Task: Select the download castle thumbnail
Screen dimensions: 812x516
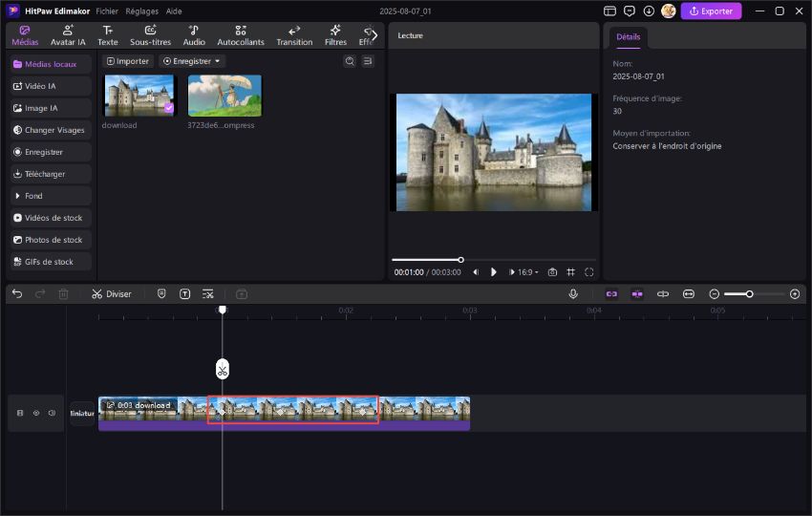Action: (x=139, y=96)
